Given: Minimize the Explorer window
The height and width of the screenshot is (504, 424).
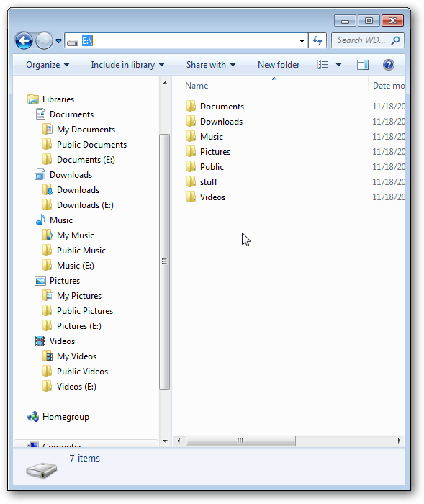Looking at the screenshot, I should [x=345, y=21].
